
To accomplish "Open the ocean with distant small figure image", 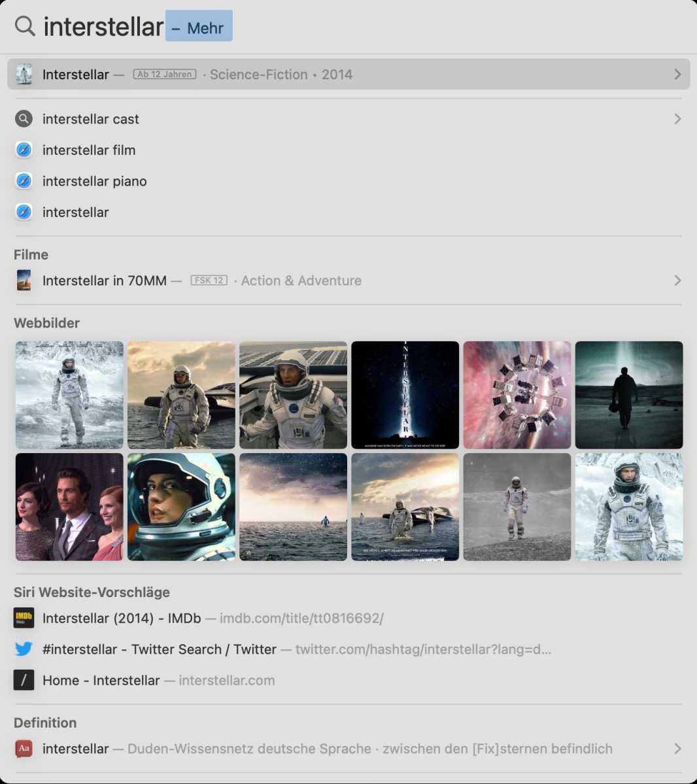I will click(x=294, y=507).
